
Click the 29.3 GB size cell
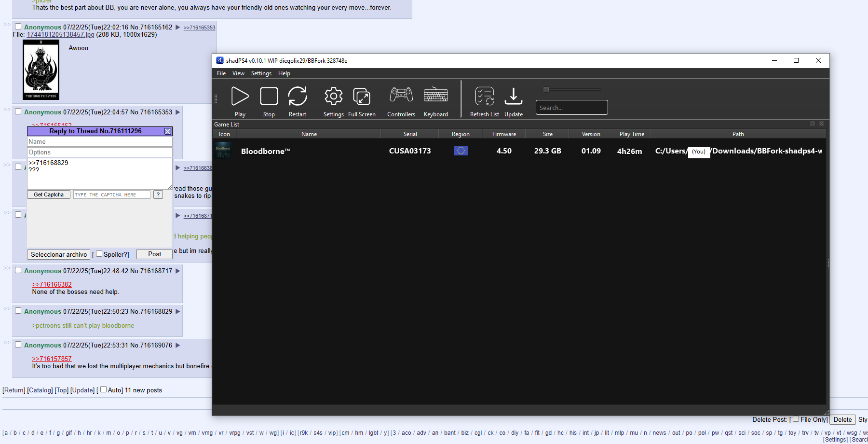pyautogui.click(x=548, y=151)
